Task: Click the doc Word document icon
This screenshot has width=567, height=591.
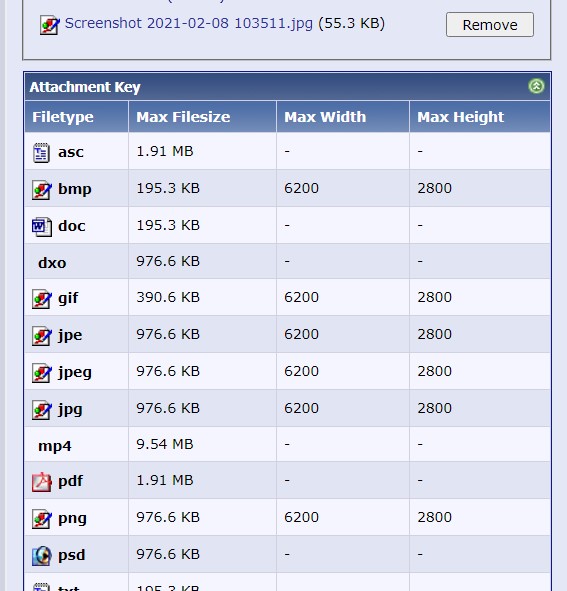Action: (x=41, y=227)
